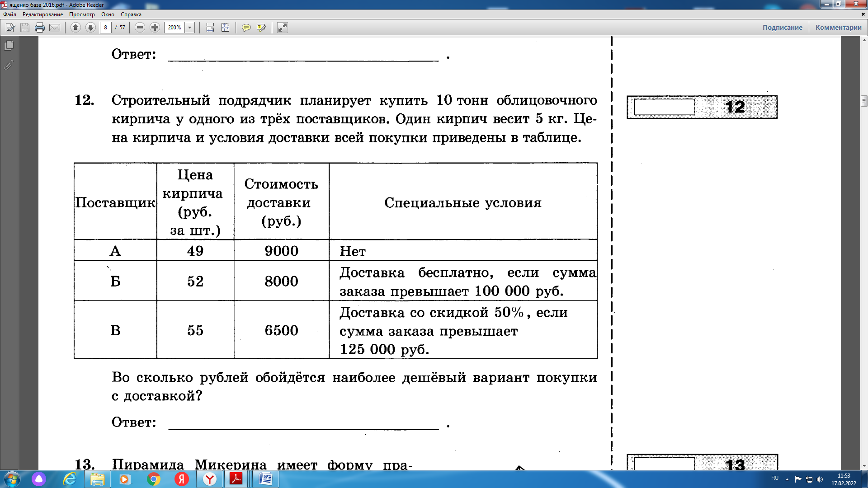The image size is (868, 488).
Task: Click price cell 55 for supplier В
Action: [195, 330]
